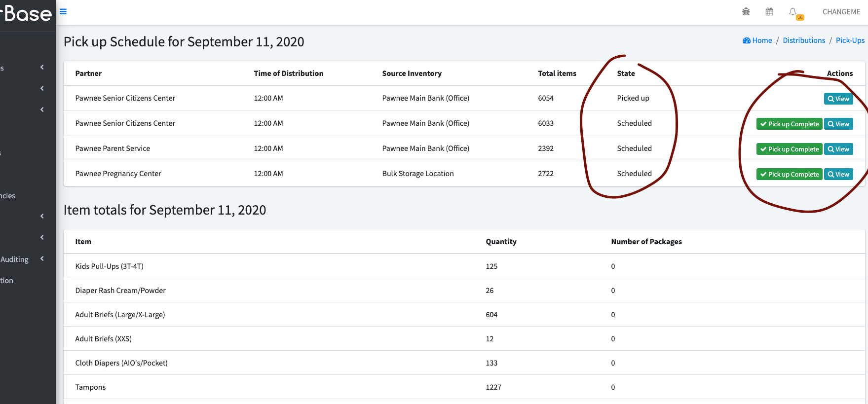The width and height of the screenshot is (868, 404).
Task: Expand the third sidebar chevron
Action: (42, 110)
